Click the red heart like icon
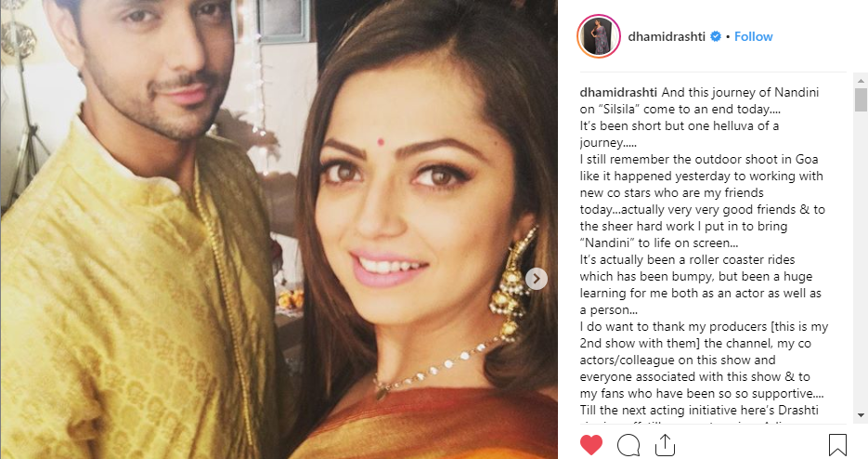This screenshot has height=459, width=868. [590, 444]
